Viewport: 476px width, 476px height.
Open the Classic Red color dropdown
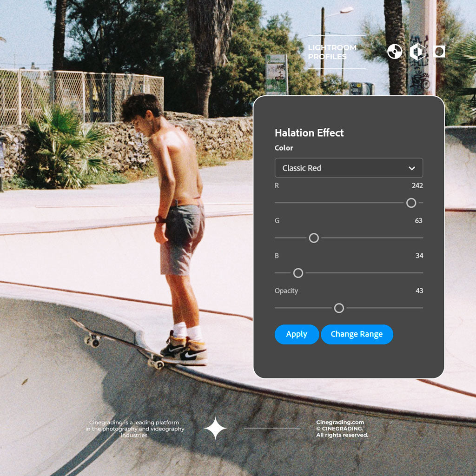(x=348, y=168)
